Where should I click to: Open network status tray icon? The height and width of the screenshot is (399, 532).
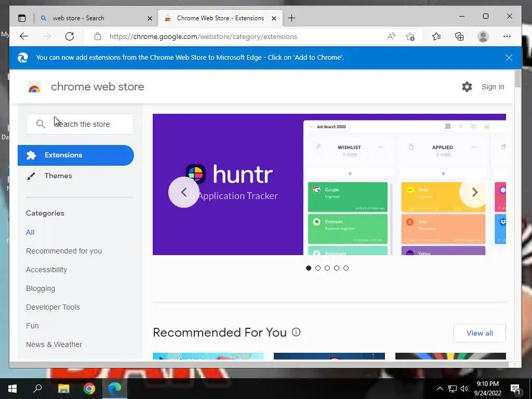click(453, 389)
